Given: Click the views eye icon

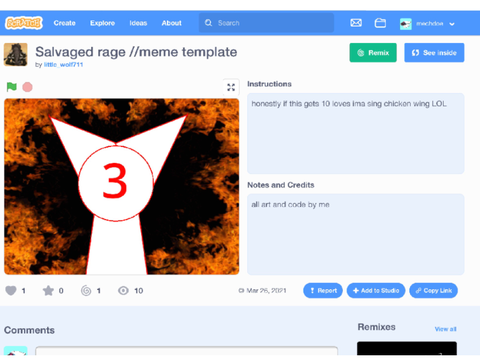Looking at the screenshot, I should tap(123, 291).
